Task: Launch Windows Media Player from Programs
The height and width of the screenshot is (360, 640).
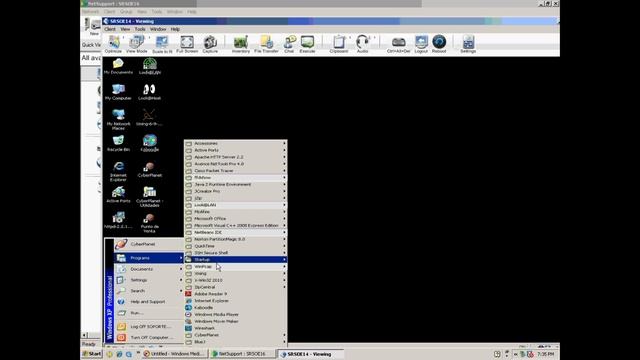Action: (x=236, y=314)
